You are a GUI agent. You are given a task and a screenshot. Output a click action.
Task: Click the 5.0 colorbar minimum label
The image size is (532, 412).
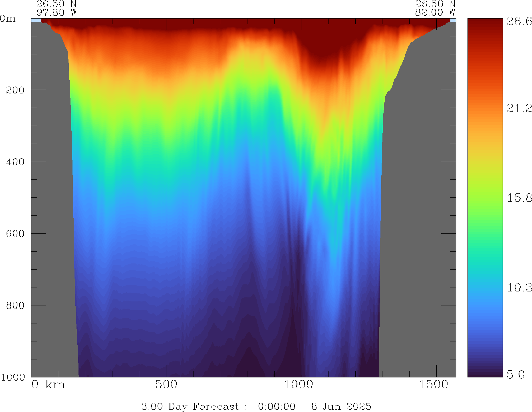tap(515, 374)
